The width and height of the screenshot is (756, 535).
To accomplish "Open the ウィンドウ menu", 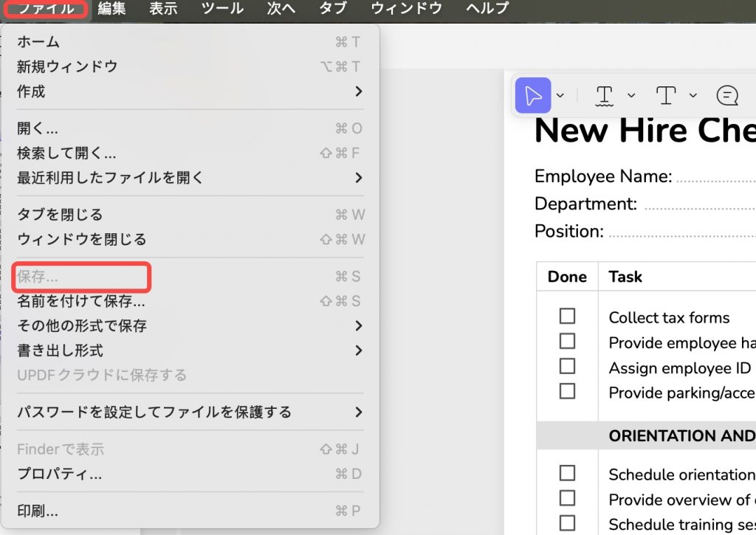I will [x=407, y=8].
